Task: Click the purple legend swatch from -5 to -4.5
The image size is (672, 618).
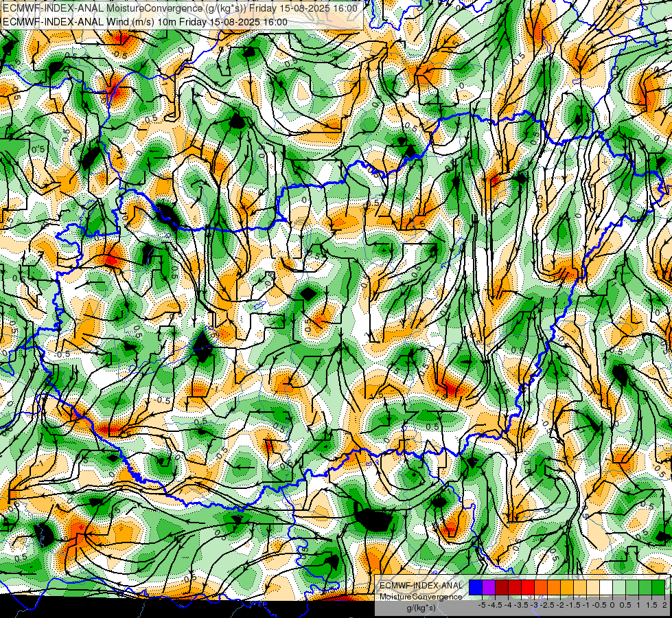Action: click(x=489, y=587)
